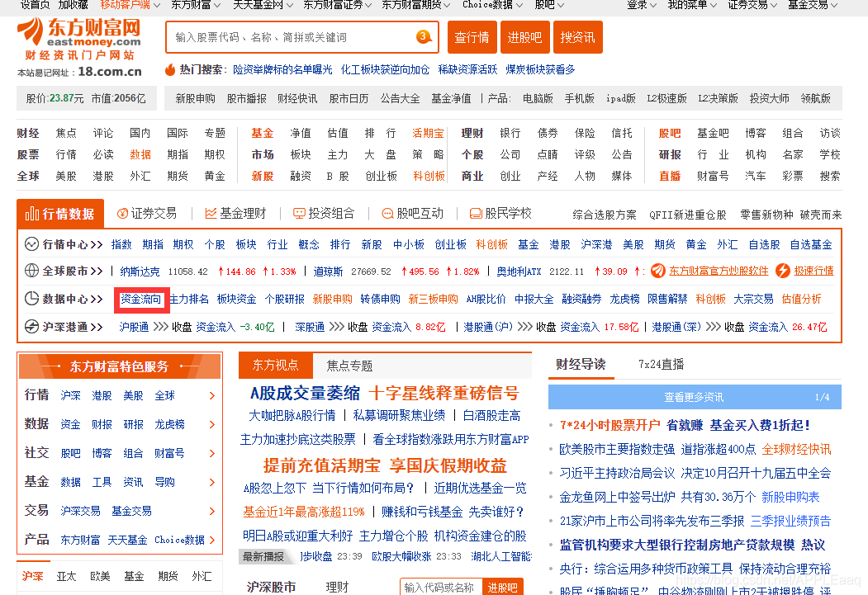This screenshot has width=868, height=595.
Task: Switch to the 7x24直播 tab
Action: pyautogui.click(x=661, y=365)
